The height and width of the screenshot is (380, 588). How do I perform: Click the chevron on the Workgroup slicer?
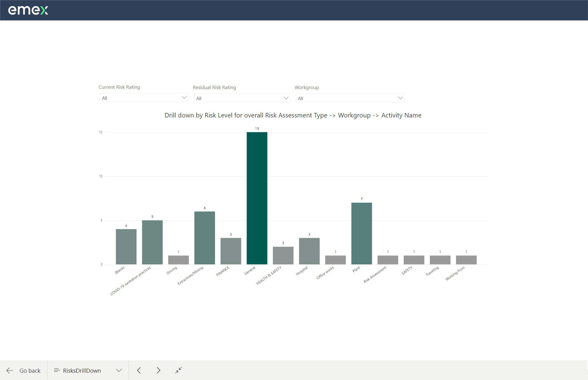click(401, 98)
